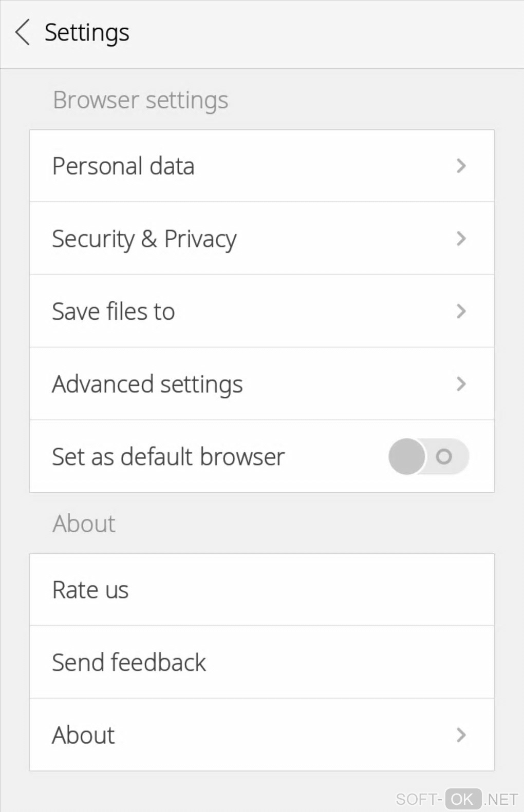Click the chevron beside Save files to

461,311
